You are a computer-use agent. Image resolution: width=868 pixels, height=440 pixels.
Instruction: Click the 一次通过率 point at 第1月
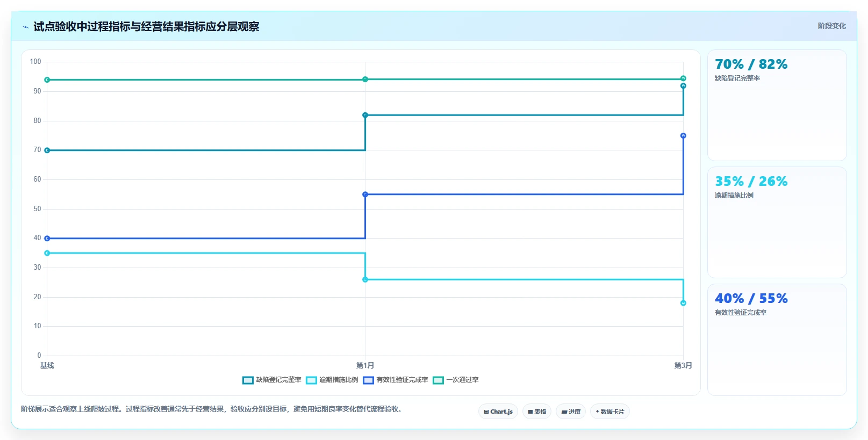point(365,80)
